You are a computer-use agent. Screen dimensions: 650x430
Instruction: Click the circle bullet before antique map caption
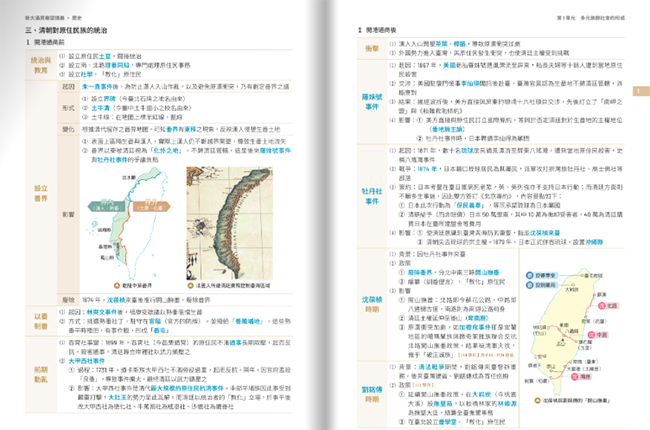(x=190, y=286)
